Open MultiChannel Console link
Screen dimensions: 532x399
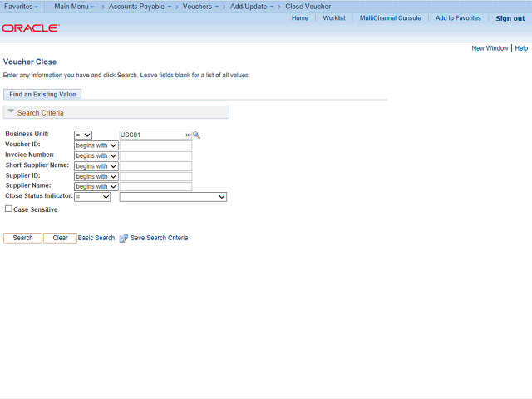390,18
